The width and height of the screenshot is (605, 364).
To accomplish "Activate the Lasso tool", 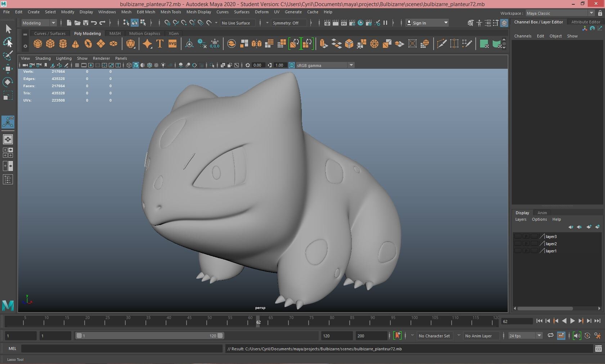I will 8,42.
